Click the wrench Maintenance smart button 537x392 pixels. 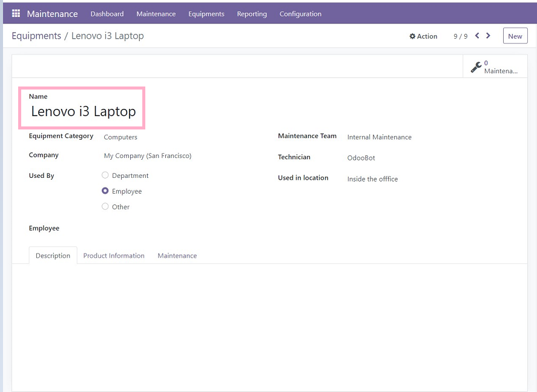pos(495,67)
